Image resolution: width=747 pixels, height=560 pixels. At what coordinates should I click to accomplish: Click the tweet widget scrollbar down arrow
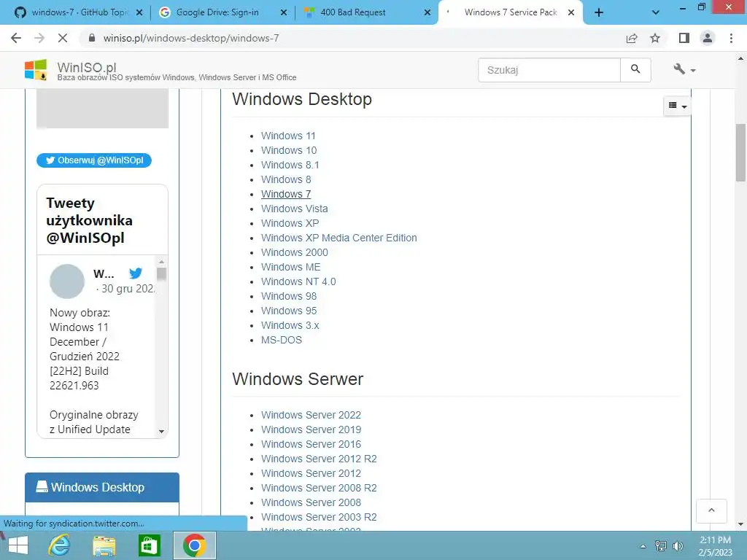coord(161,432)
